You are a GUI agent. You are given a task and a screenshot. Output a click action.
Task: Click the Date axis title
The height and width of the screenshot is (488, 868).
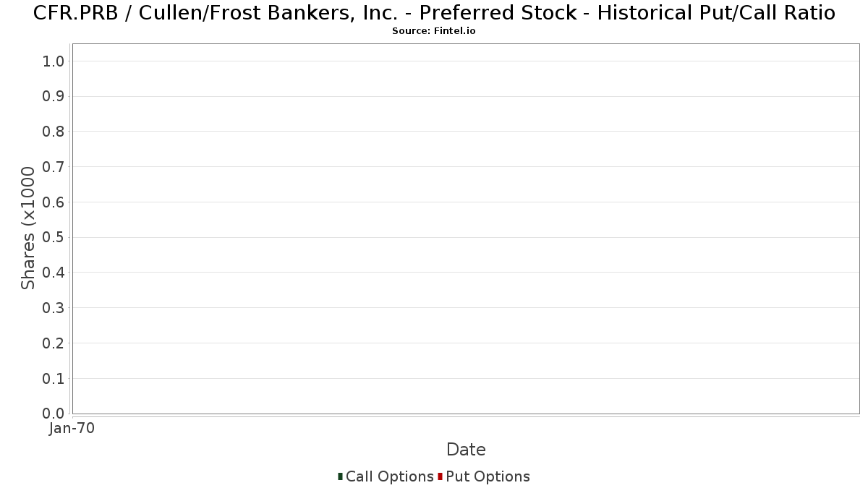point(466,450)
